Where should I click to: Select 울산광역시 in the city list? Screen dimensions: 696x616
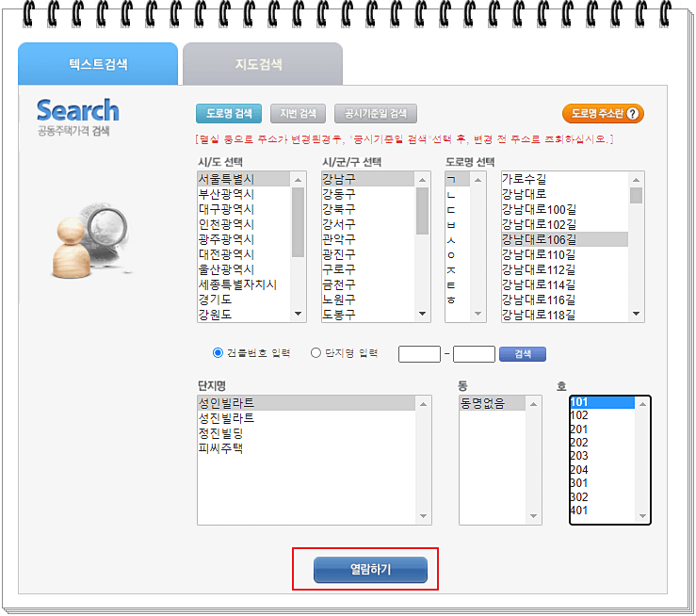click(x=243, y=269)
